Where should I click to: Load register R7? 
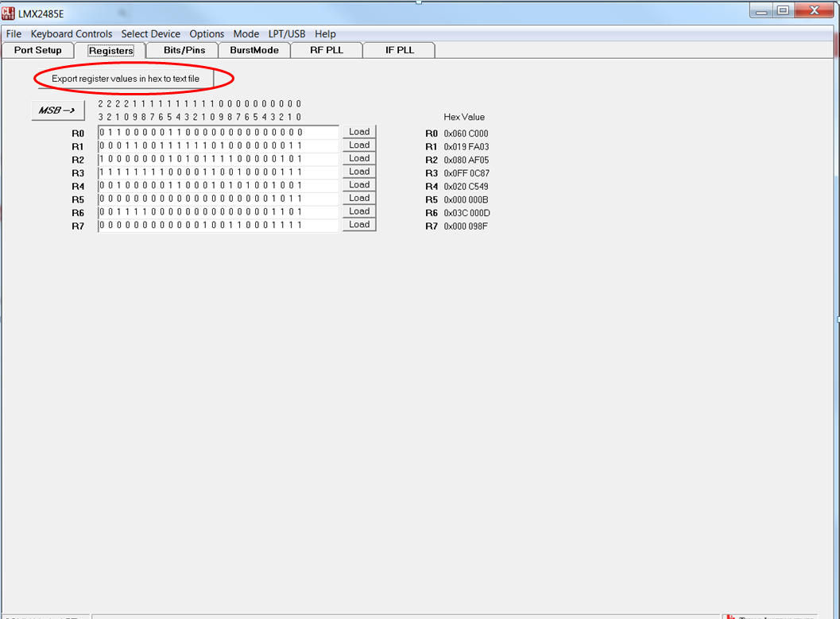coord(359,224)
